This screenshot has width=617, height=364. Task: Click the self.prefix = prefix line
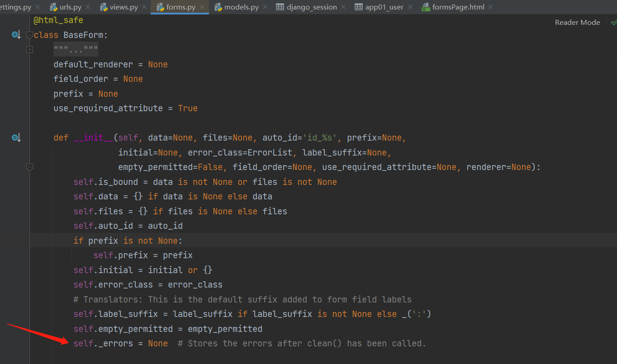[143, 255]
